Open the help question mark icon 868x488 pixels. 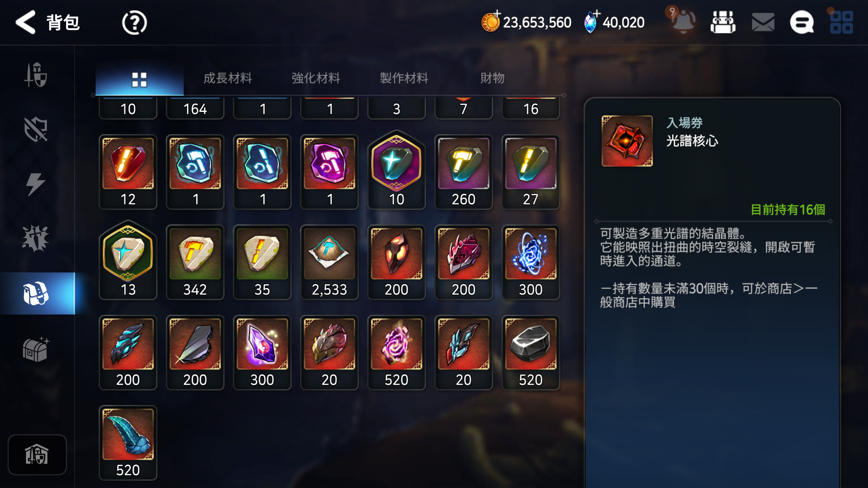coord(134,23)
